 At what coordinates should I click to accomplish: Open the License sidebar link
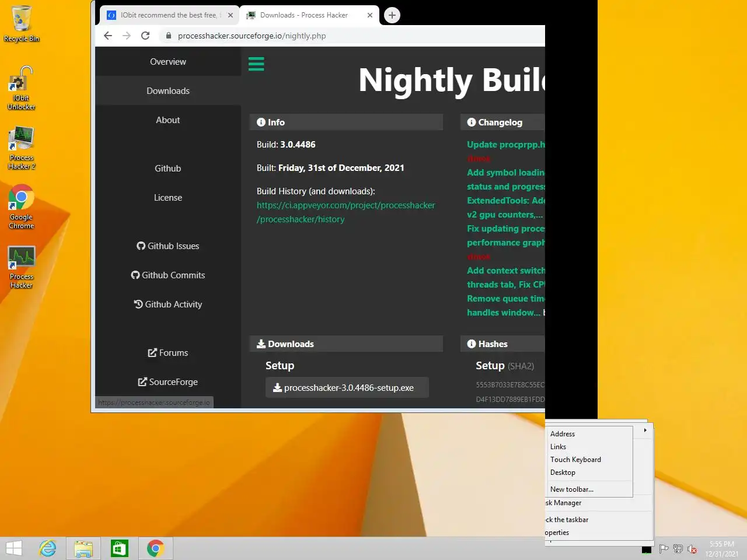(x=168, y=197)
